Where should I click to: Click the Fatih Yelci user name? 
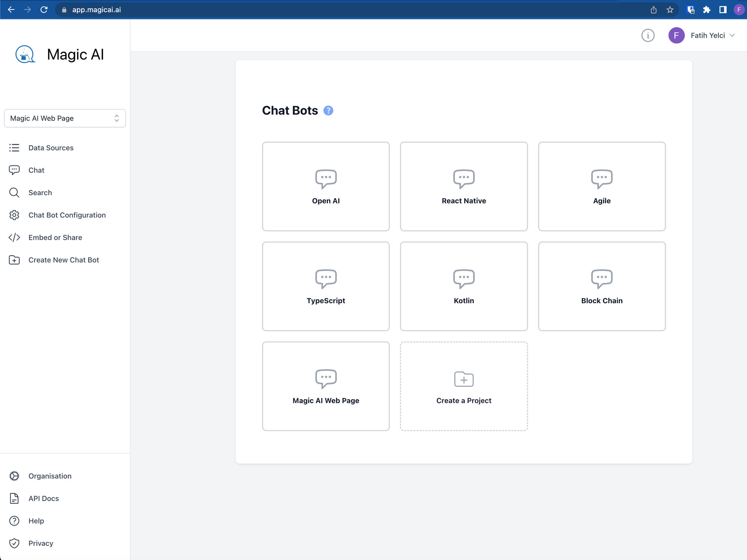(x=708, y=36)
